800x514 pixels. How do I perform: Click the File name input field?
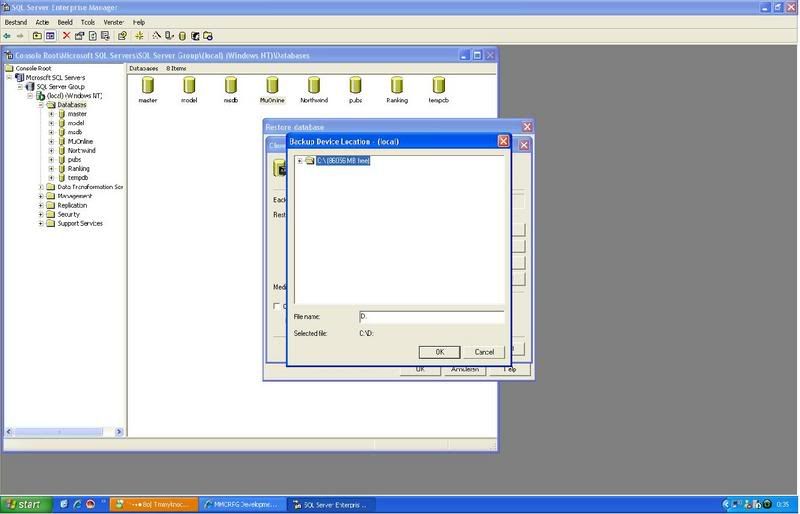click(430, 317)
